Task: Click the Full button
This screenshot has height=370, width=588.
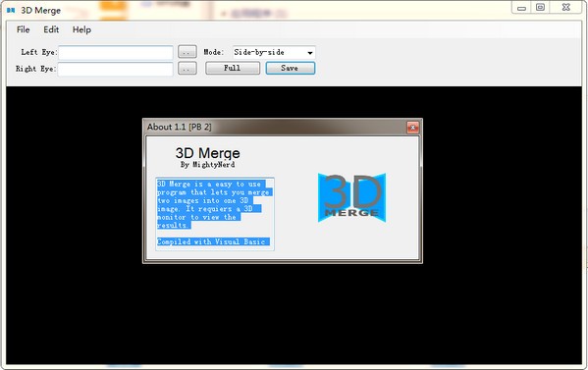Action: point(233,68)
